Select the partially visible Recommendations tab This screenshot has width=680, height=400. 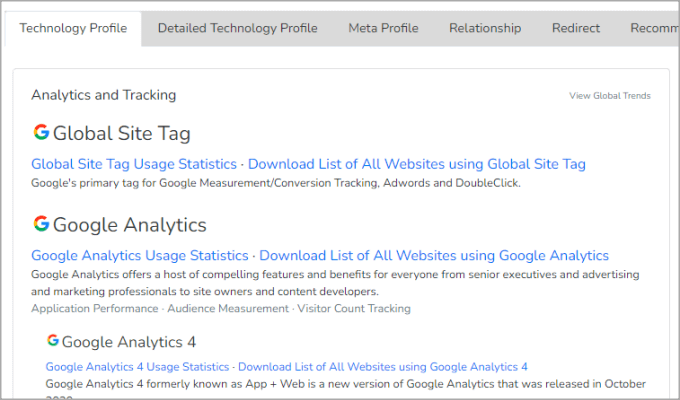click(653, 28)
